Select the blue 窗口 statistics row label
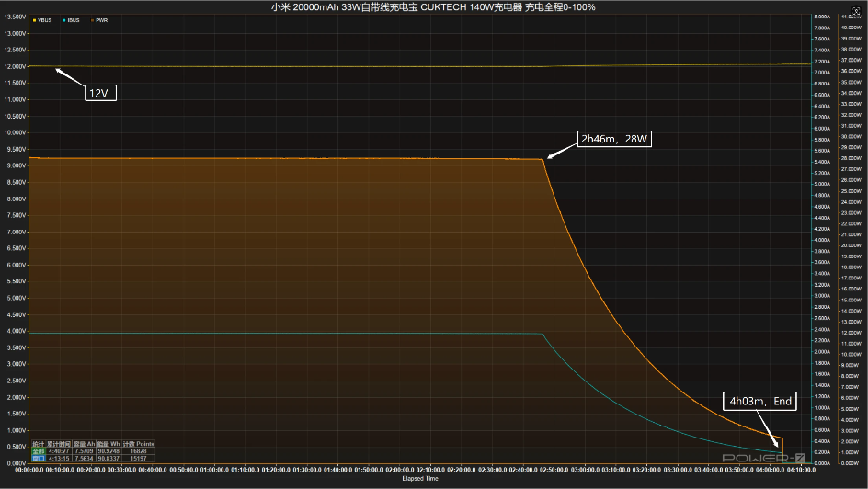Viewport: 868px width, 489px height. [39, 458]
